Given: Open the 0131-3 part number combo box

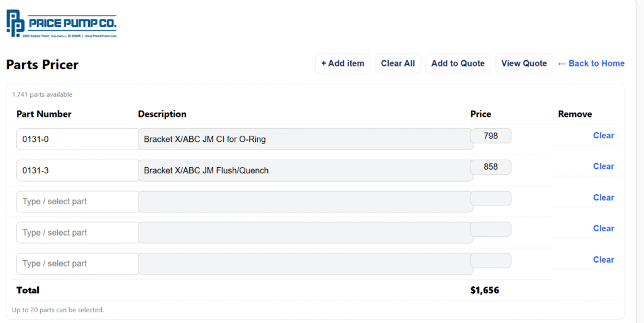Looking at the screenshot, I should pos(77,170).
